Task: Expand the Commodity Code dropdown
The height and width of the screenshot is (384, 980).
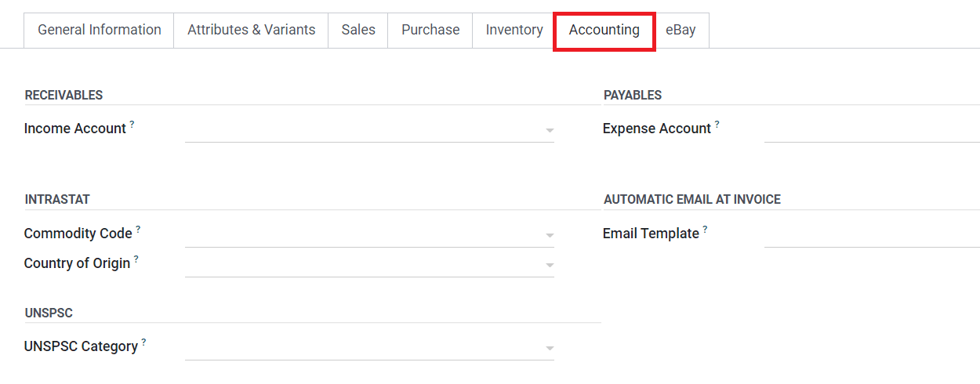Action: 550,235
